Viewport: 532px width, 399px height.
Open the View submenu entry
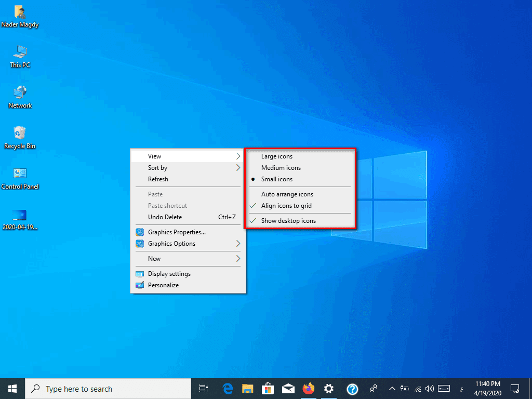tap(188, 156)
